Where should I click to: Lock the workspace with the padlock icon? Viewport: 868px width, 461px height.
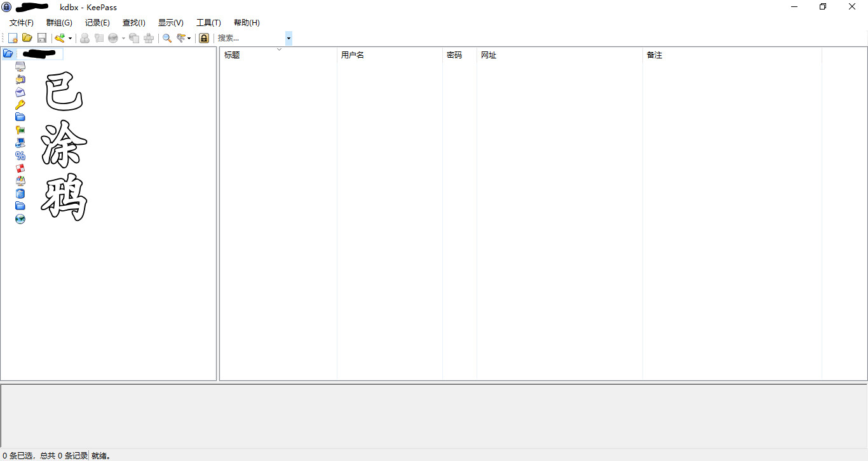(x=203, y=38)
